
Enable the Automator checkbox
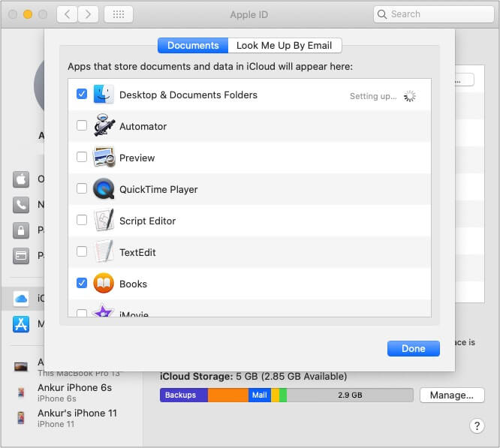(x=82, y=125)
